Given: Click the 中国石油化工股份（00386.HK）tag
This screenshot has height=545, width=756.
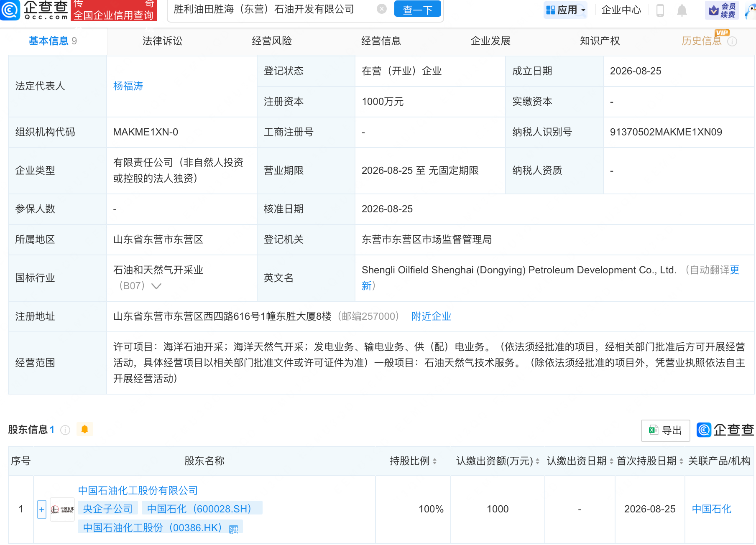Looking at the screenshot, I should 160,527.
